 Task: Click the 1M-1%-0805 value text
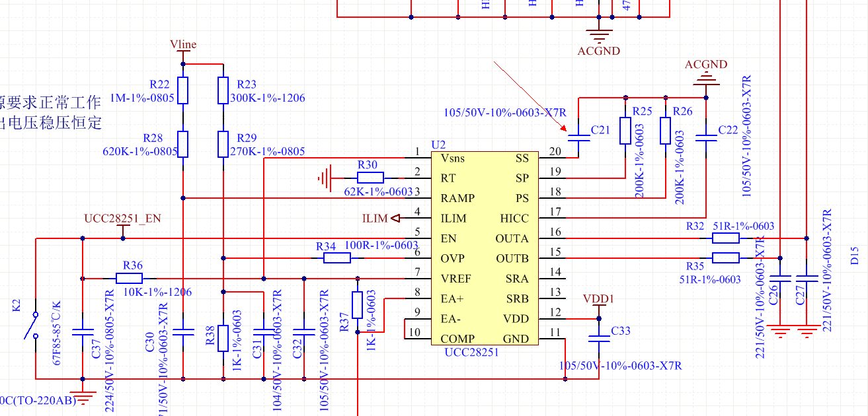[x=142, y=98]
